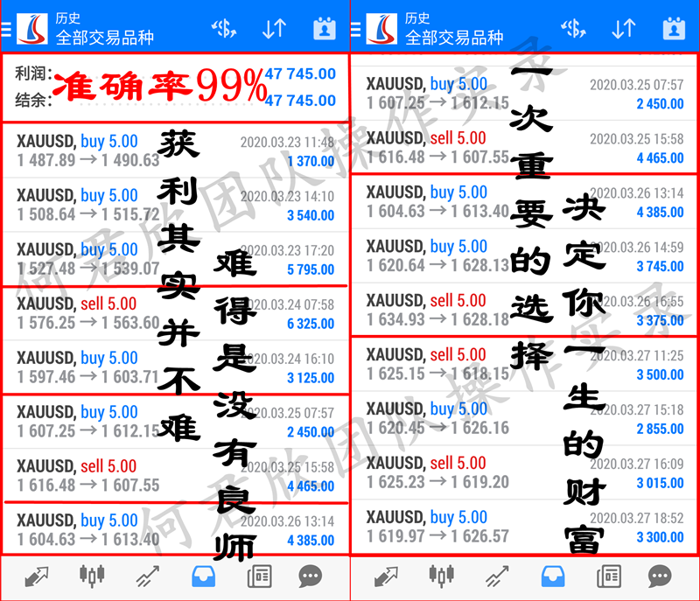Open the buy trade with profit 5 795.00

tap(176, 259)
